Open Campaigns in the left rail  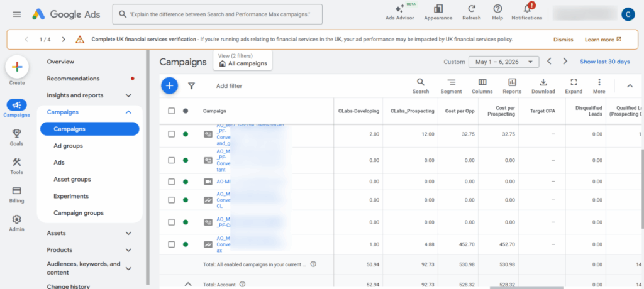[16, 109]
